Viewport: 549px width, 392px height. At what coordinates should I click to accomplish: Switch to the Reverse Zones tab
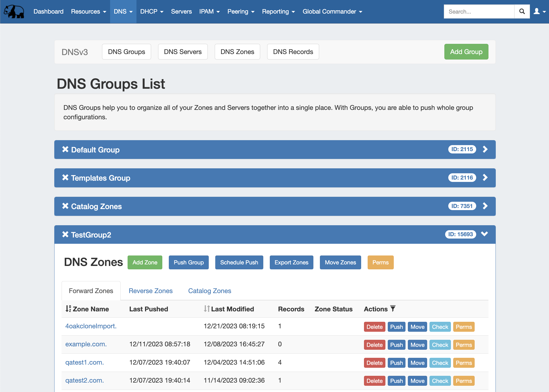click(x=151, y=290)
